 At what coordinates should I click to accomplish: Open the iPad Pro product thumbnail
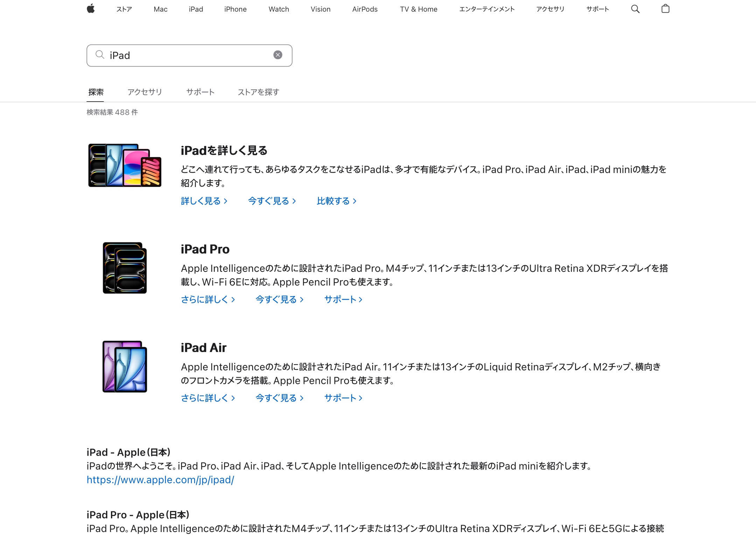pos(125,268)
